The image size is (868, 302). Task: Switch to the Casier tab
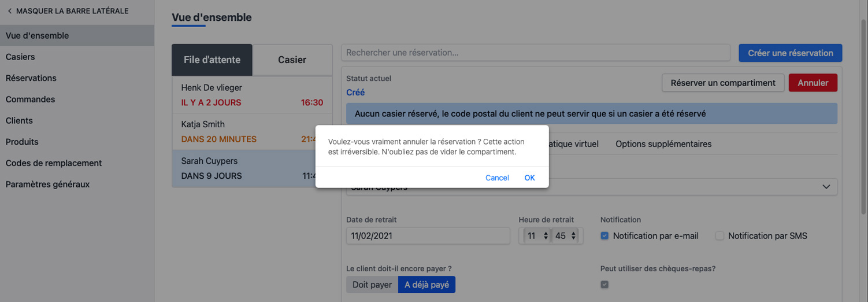[292, 60]
